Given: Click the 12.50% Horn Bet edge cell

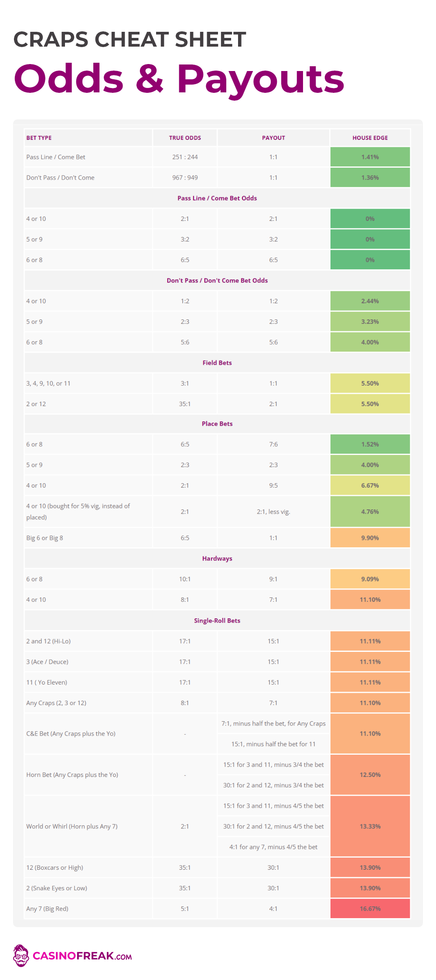Looking at the screenshot, I should [x=370, y=775].
